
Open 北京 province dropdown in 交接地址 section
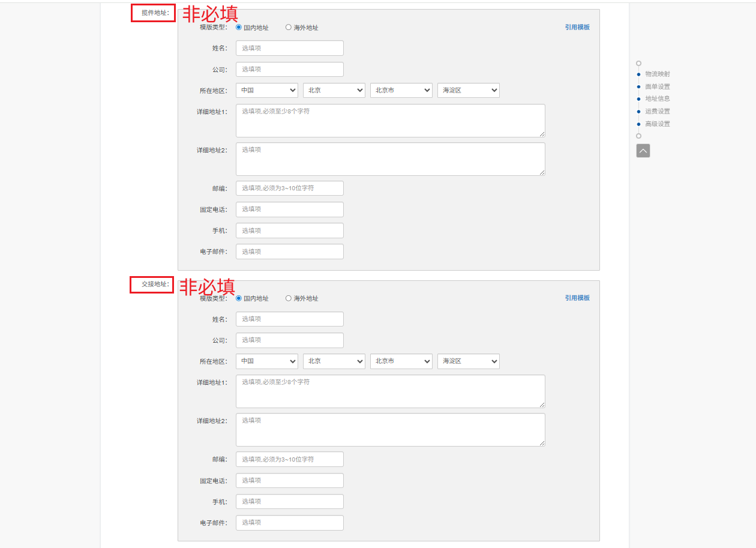coord(334,361)
